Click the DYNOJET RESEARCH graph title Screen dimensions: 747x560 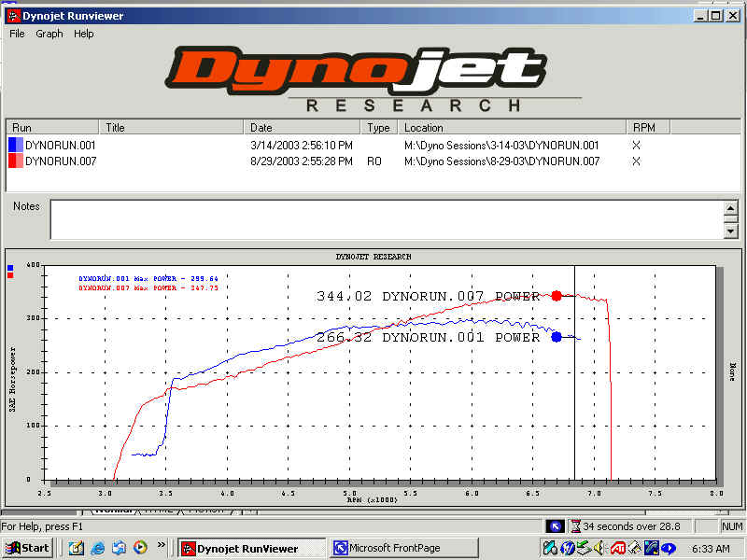point(373,257)
